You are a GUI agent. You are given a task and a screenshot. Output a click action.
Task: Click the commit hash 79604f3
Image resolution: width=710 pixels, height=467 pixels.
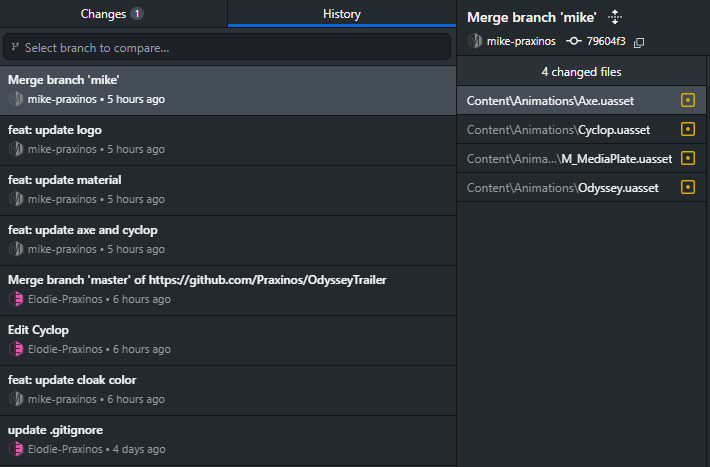[606, 42]
